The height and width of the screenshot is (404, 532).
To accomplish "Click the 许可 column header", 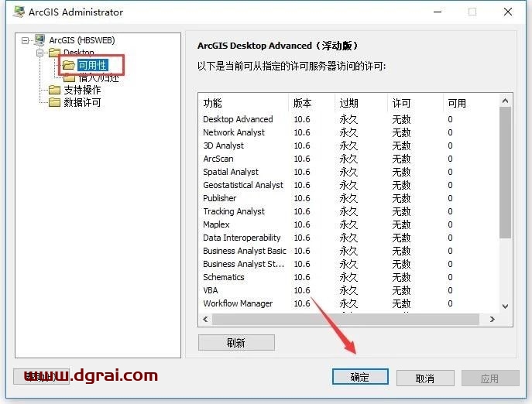I will pos(415,103).
